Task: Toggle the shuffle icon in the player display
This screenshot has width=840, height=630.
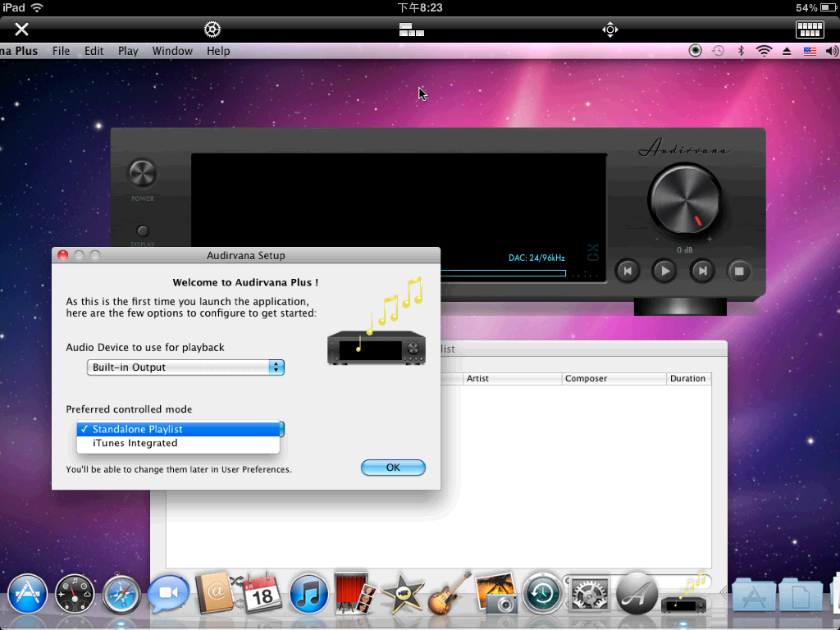Action: pyautogui.click(x=592, y=248)
